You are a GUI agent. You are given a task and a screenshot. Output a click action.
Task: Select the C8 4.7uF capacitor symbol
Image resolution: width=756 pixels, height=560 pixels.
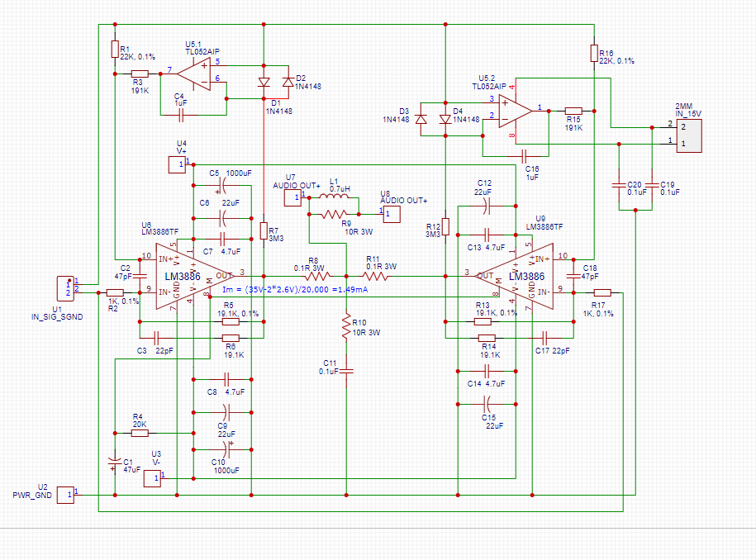pos(226,379)
